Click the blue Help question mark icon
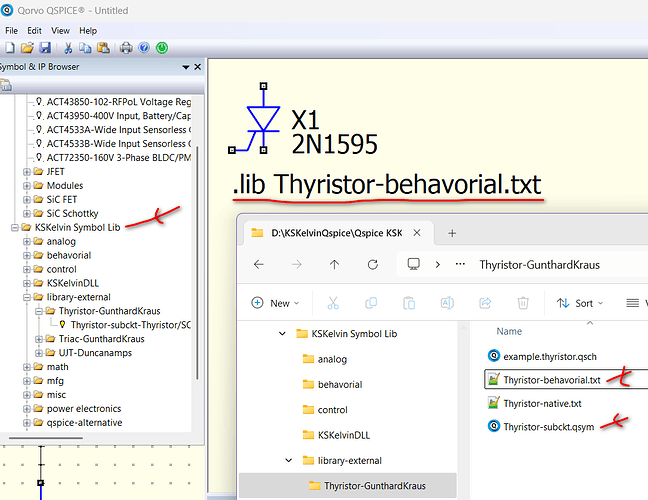The width and height of the screenshot is (648, 500). tap(144, 48)
